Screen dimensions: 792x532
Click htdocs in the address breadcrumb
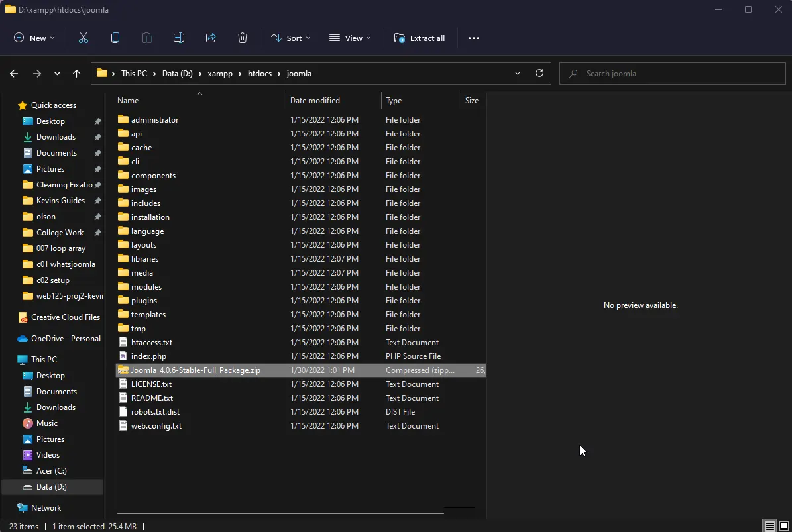pos(259,74)
